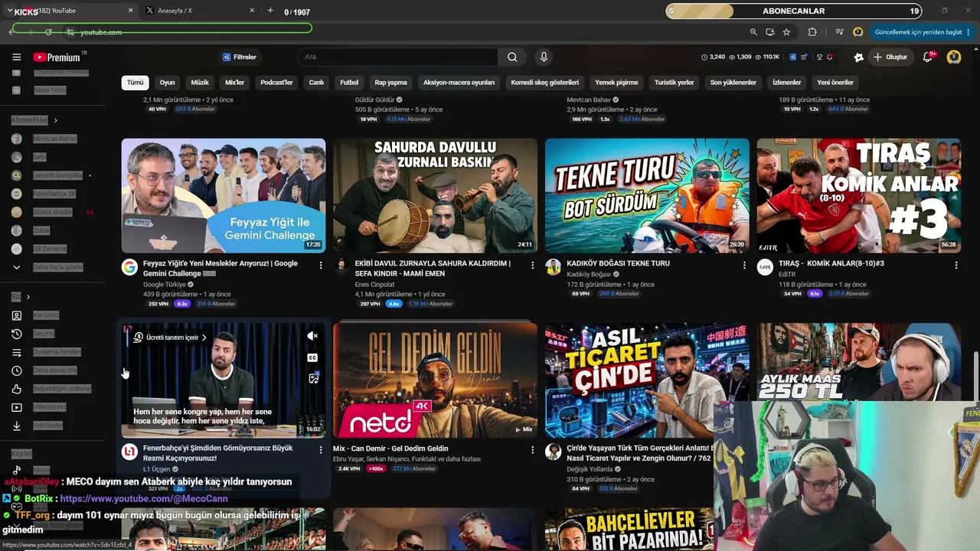Open more options for Can Demir mix
Screen dimensions: 980x551
click(x=533, y=450)
